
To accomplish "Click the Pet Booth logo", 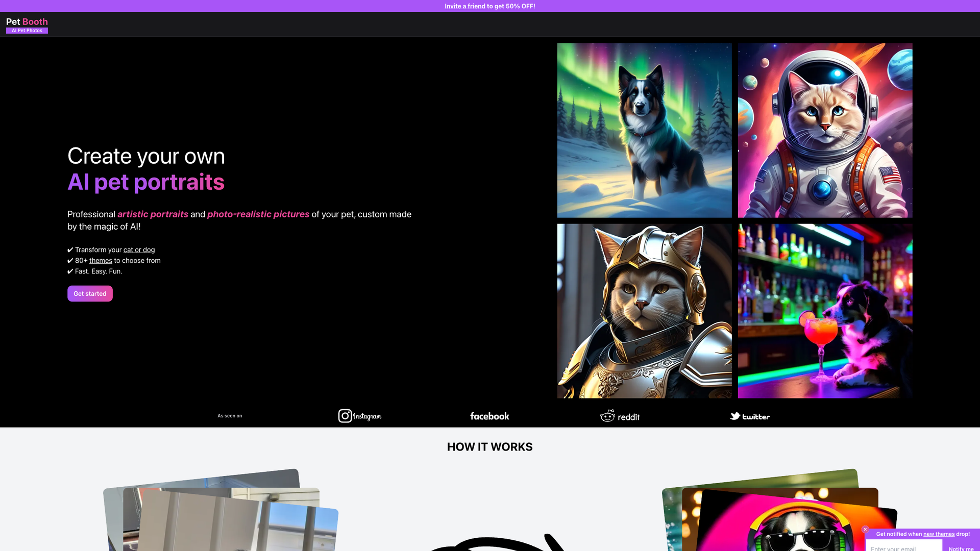I will coord(27,21).
